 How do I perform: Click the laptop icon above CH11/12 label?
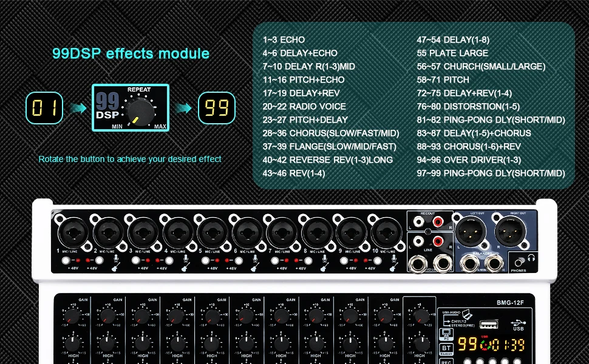(466, 314)
